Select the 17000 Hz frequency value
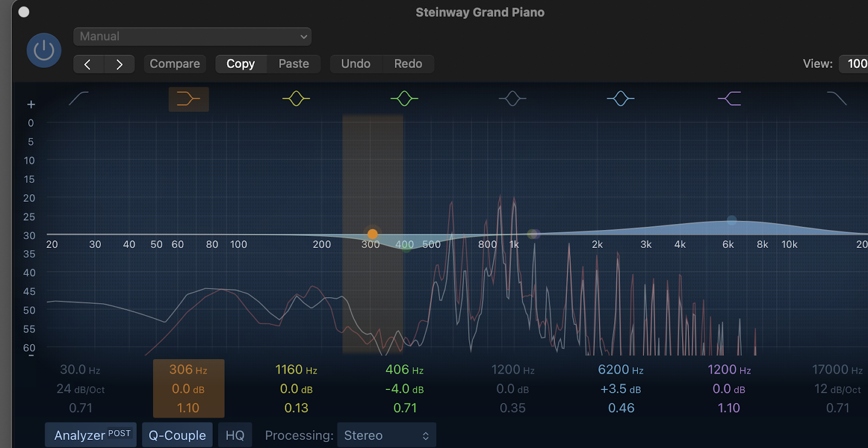Viewport: 868px width, 448px height. coord(837,370)
